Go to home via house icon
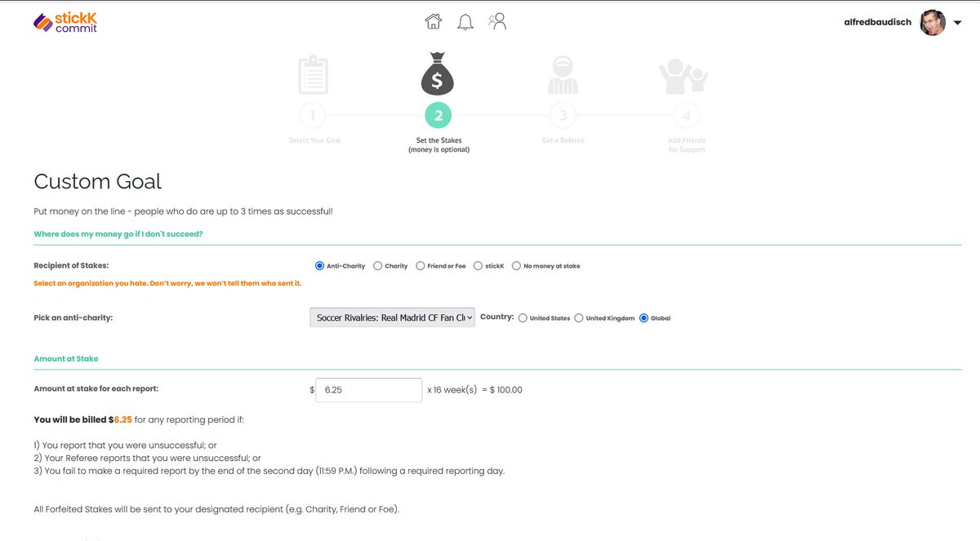The width and height of the screenshot is (980, 541). [434, 21]
